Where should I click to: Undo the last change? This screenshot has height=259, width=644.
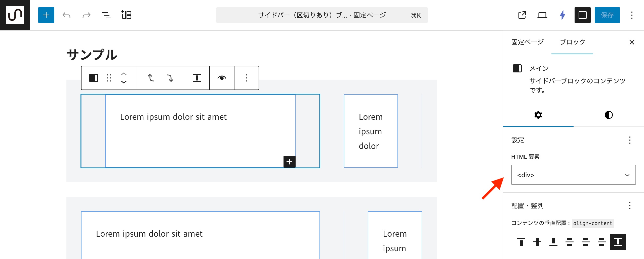(x=66, y=15)
